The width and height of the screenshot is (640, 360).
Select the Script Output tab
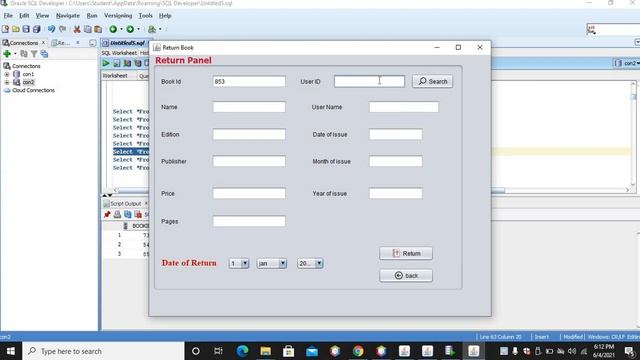click(125, 203)
